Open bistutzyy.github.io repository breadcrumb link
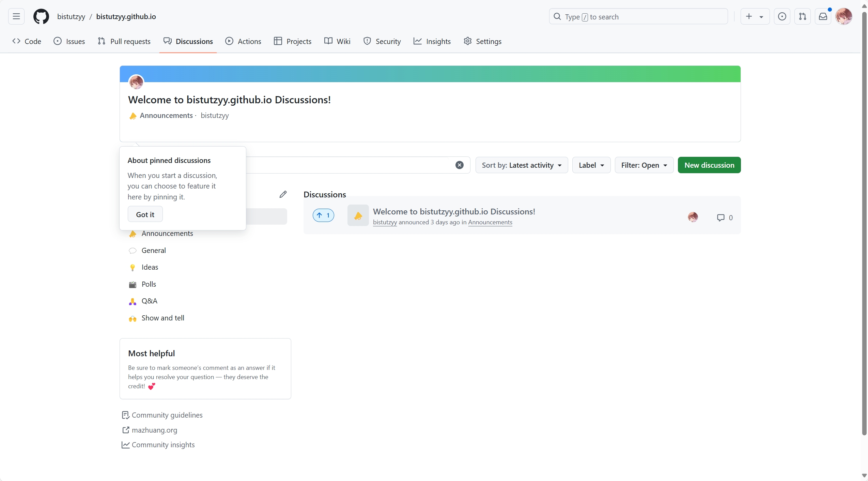The width and height of the screenshot is (868, 481). [x=126, y=16]
